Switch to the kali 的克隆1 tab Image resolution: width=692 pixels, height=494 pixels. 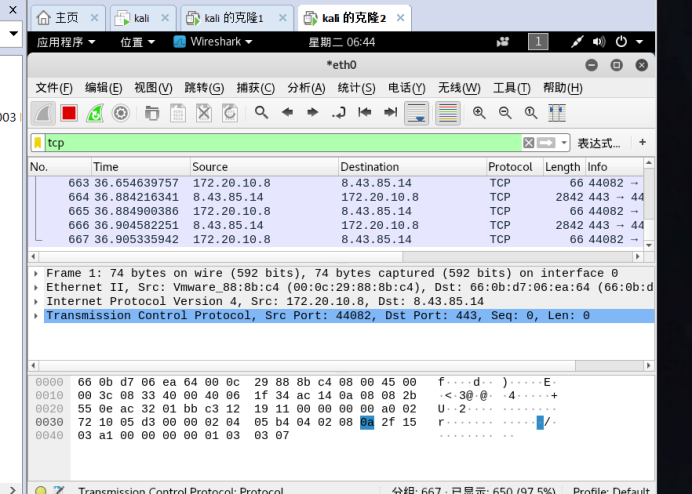coord(237,18)
